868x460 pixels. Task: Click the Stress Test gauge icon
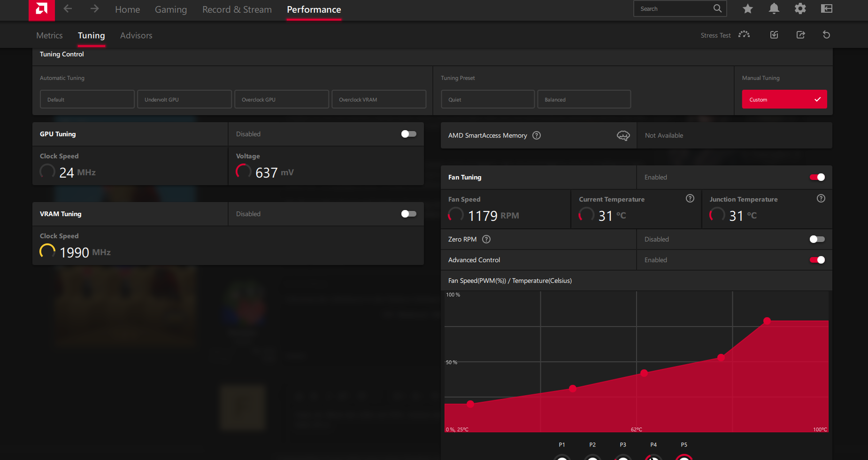pos(744,35)
